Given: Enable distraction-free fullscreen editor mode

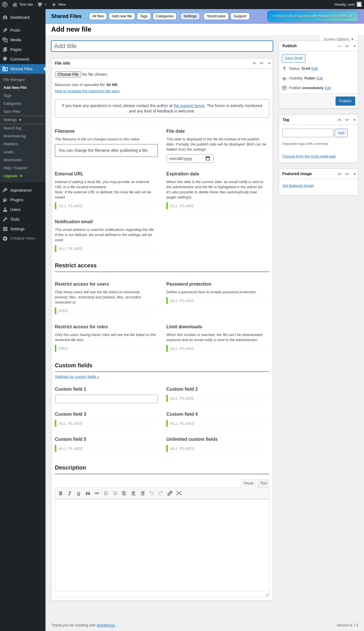Looking at the screenshot, I should click(179, 493).
